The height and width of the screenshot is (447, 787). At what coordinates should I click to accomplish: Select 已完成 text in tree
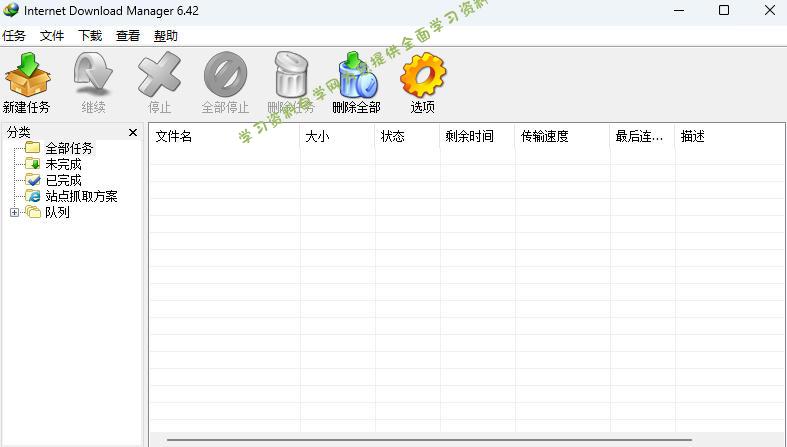coord(63,180)
